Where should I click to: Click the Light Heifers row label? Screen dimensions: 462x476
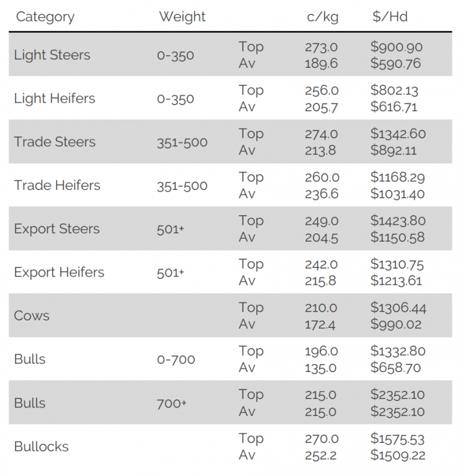(x=54, y=99)
